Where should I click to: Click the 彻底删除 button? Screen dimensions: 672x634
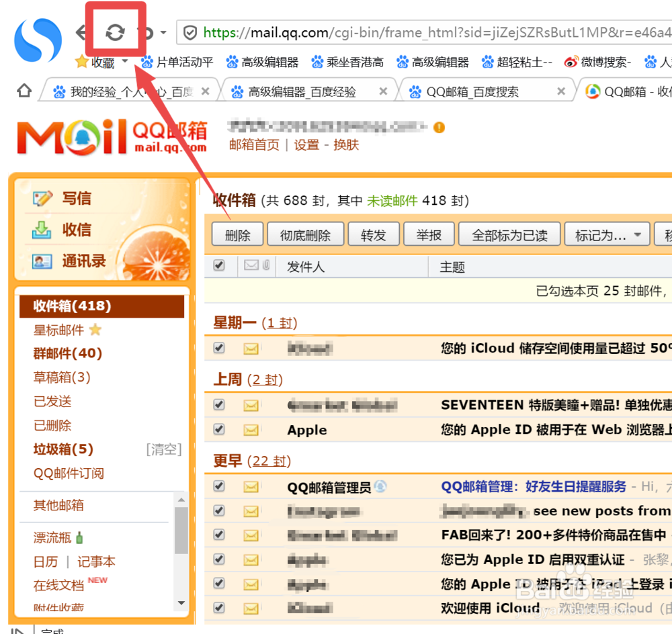coord(305,234)
